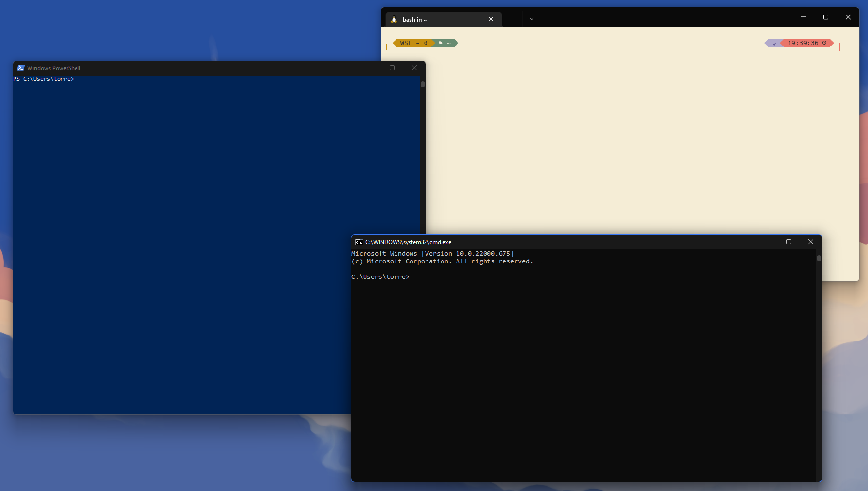Close the Windows Terminal window
The height and width of the screenshot is (491, 868).
[x=848, y=17]
